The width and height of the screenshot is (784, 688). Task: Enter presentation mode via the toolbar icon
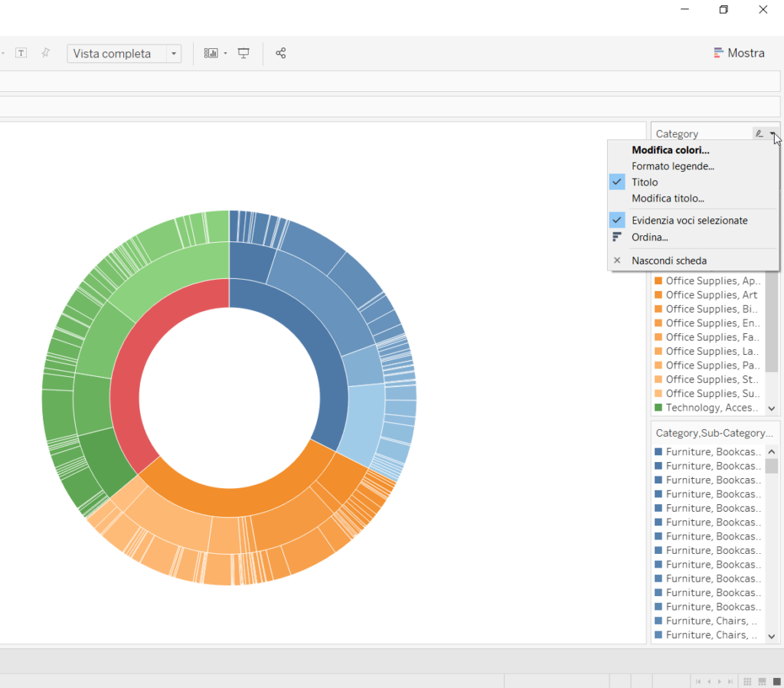pyautogui.click(x=243, y=53)
